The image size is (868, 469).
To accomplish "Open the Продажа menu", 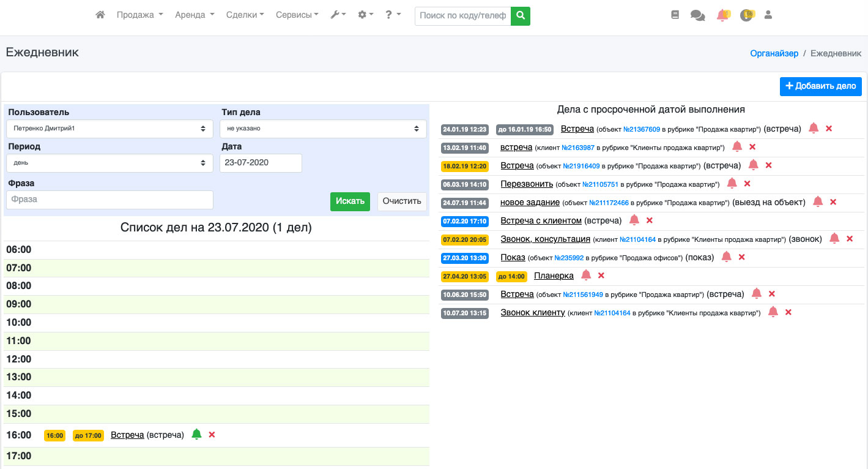I will coord(139,15).
